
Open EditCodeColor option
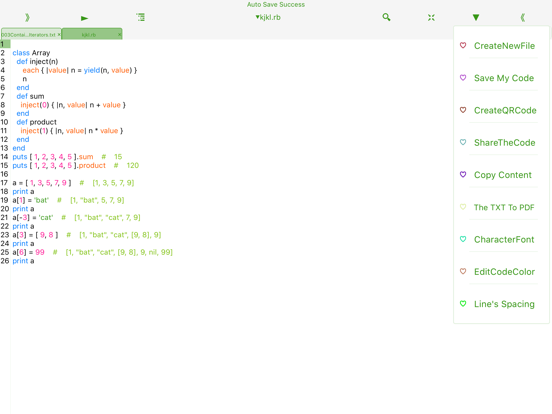[x=504, y=272]
